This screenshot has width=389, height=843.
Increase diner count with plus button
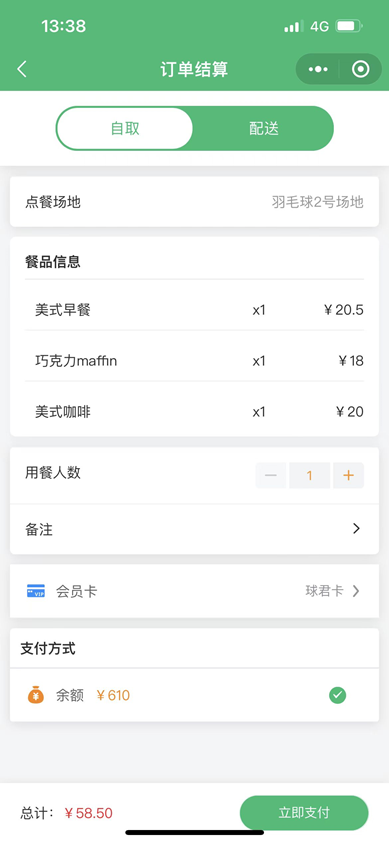pyautogui.click(x=348, y=475)
